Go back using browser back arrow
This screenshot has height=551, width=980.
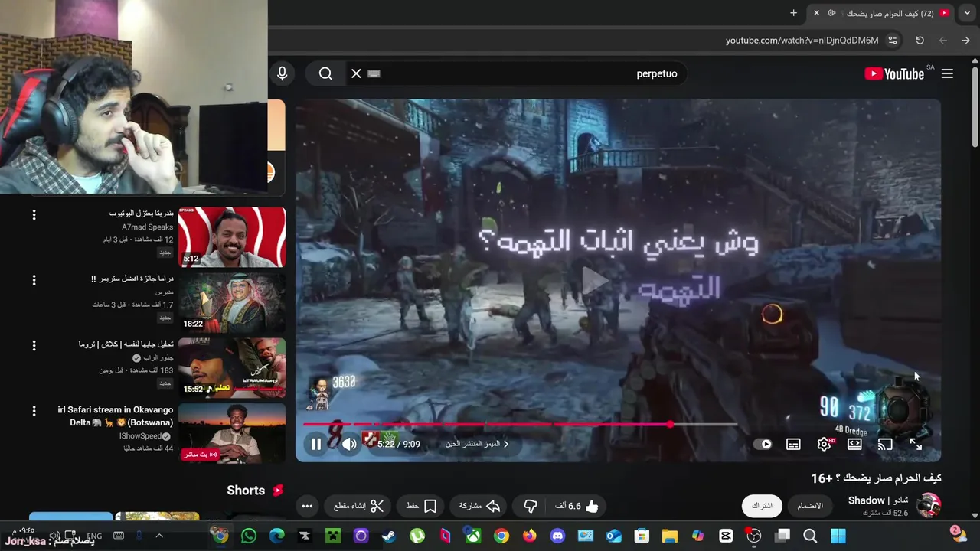coord(965,41)
